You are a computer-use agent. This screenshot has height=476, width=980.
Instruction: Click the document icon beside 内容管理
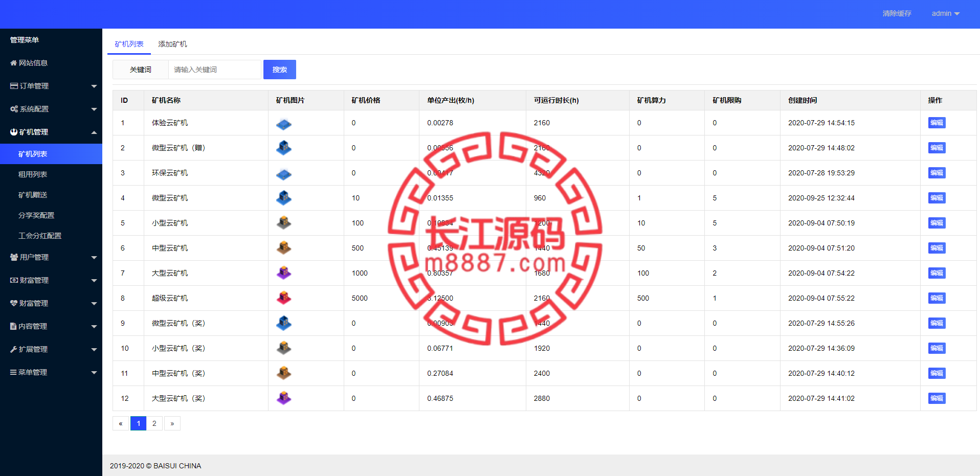coord(13,326)
